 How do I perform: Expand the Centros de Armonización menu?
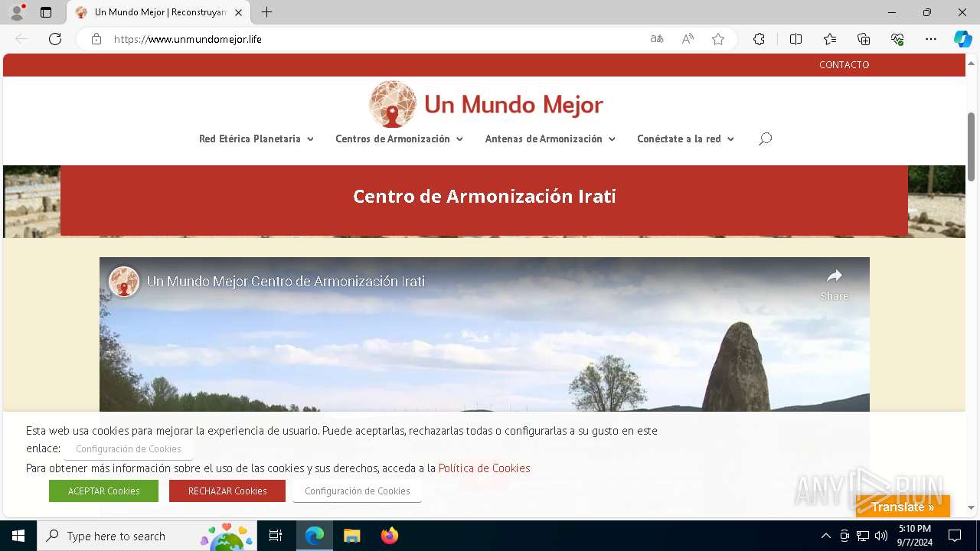pyautogui.click(x=399, y=139)
